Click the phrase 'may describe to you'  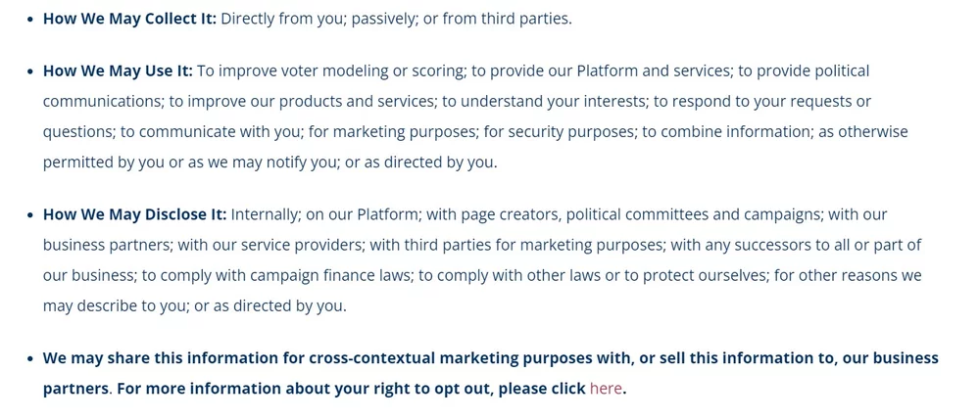[x=114, y=306]
